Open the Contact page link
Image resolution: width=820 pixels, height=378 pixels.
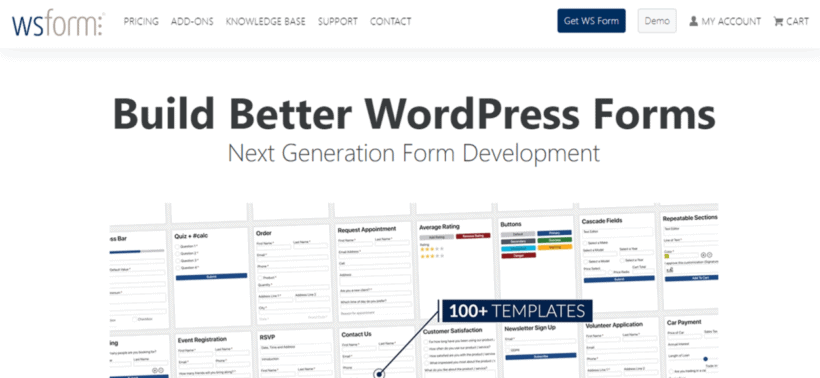[391, 21]
